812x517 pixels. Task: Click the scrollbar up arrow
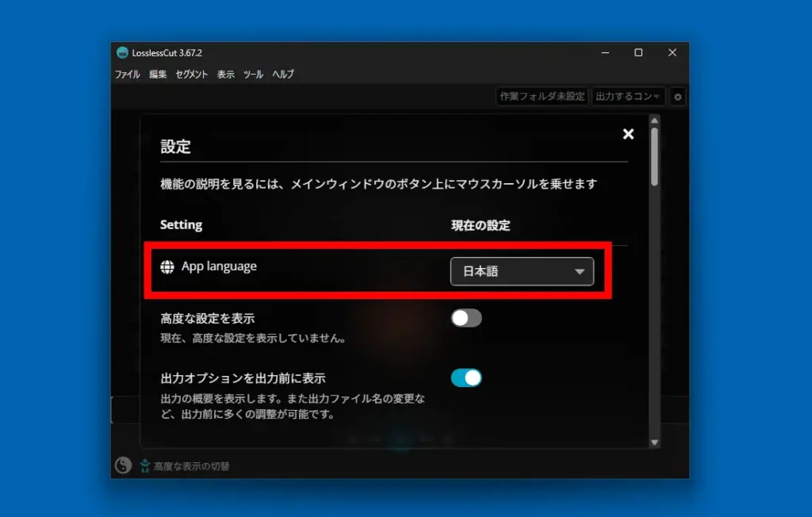653,121
